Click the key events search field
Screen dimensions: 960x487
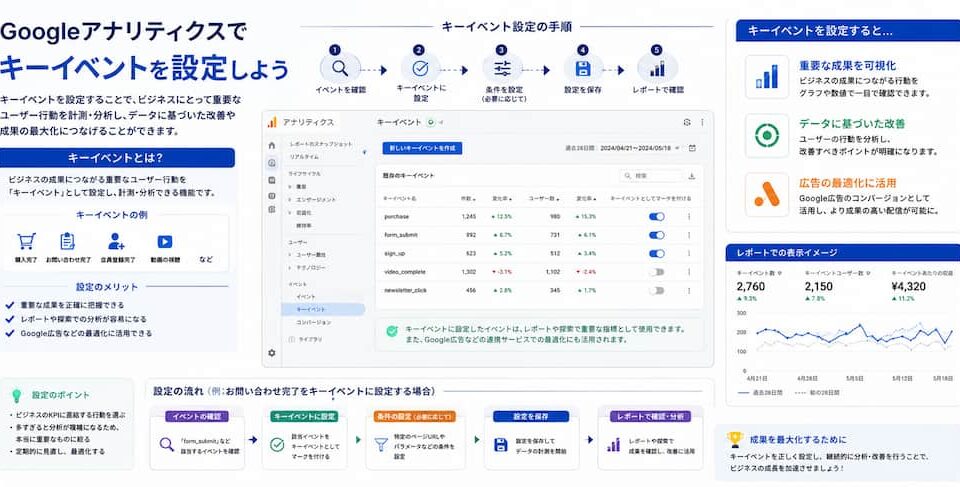[x=651, y=176]
